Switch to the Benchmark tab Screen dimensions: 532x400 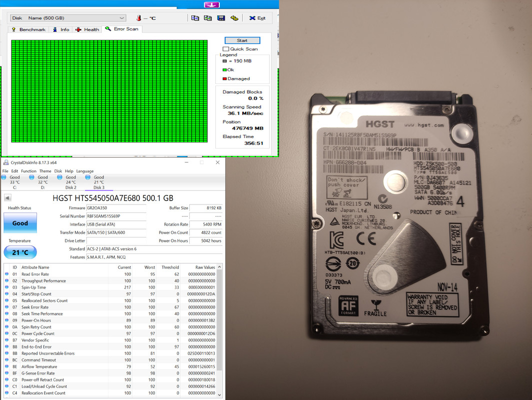[x=29, y=29]
